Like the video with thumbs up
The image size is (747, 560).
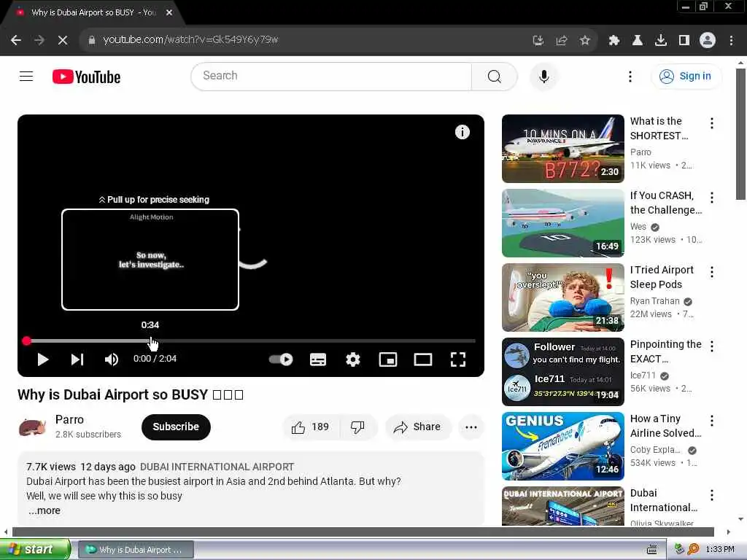311,427
